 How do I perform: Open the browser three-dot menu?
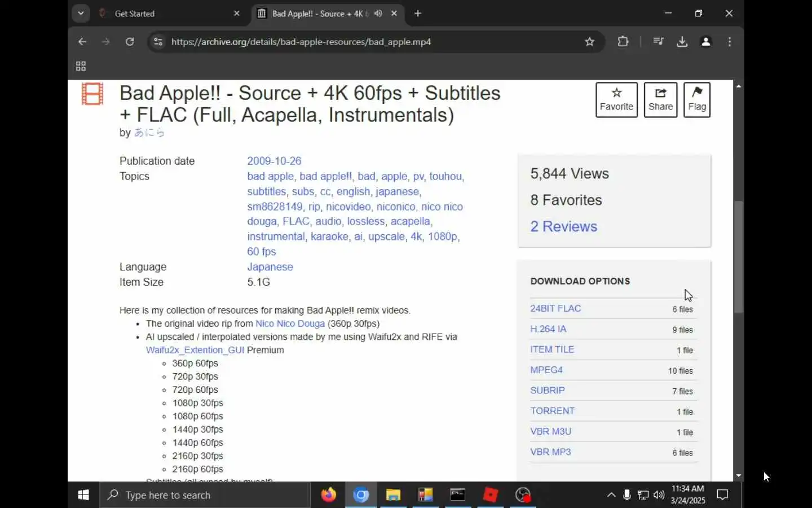730,42
